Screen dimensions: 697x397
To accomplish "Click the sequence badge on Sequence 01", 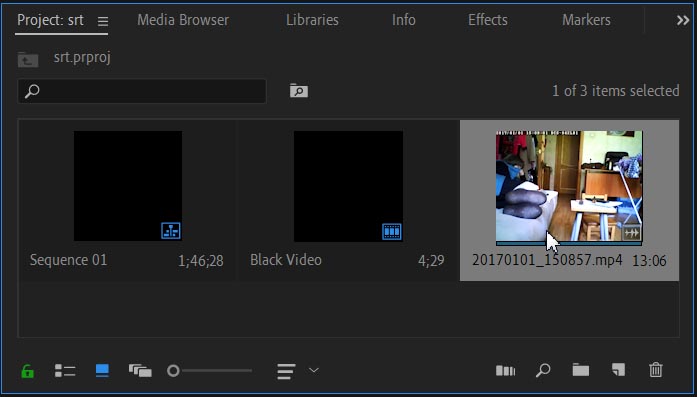I will coord(171,231).
